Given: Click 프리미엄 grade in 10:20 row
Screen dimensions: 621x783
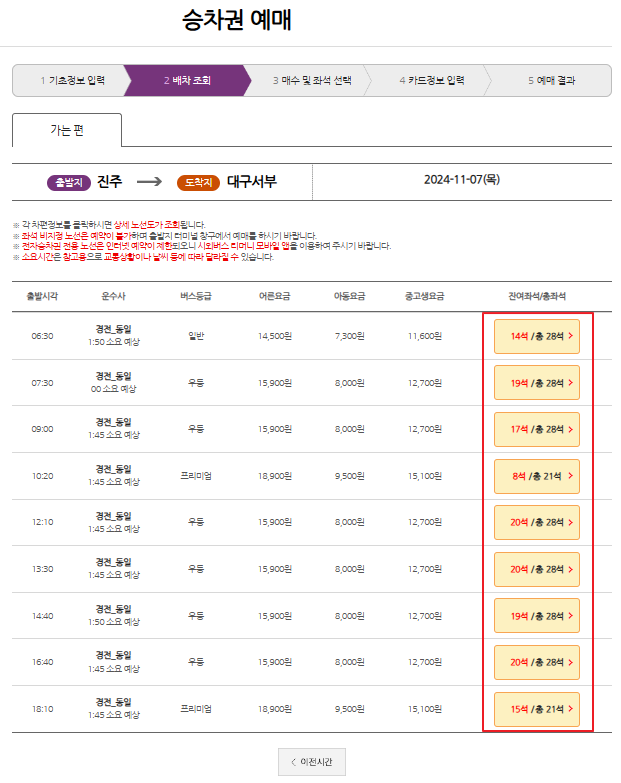Looking at the screenshot, I should click(196, 476).
